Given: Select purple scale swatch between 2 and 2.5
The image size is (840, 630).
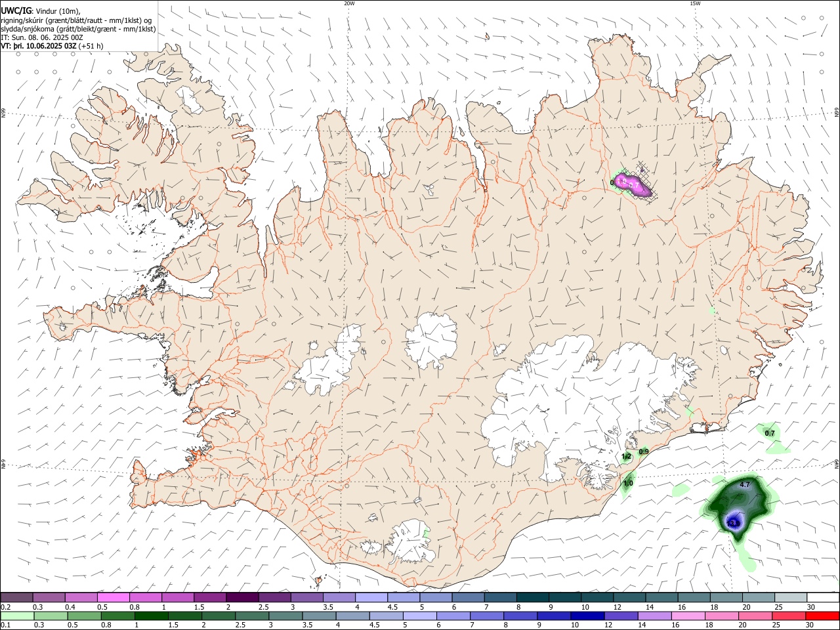Looking at the screenshot, I should (x=241, y=597).
